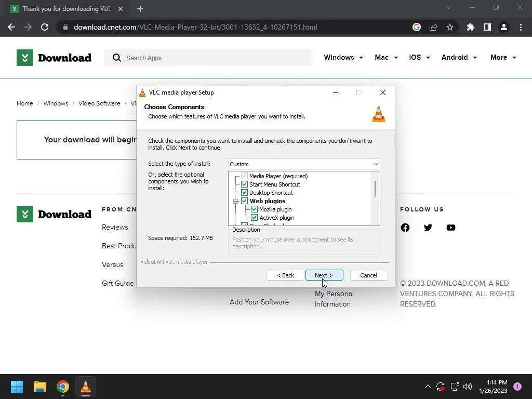This screenshot has width=532, height=399.
Task: Expand the iOS menu in the site header
Action: tap(419, 57)
